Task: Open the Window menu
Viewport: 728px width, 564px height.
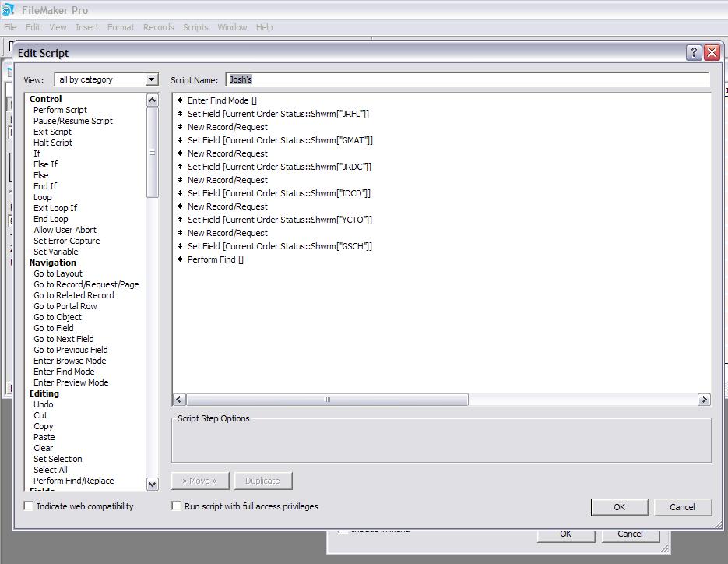Action: point(232,27)
